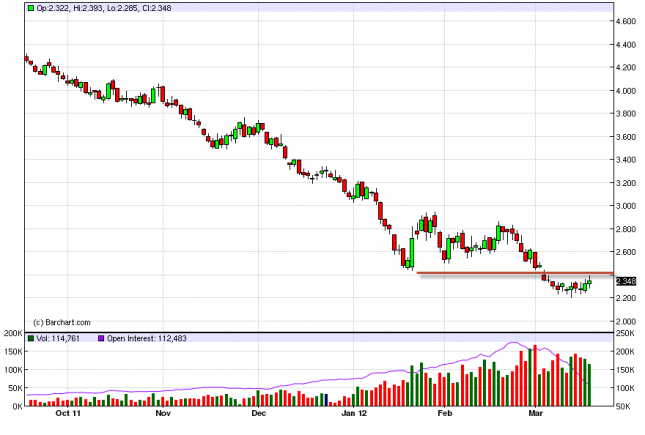Click the 'Oct 11' date axis label
Image resolution: width=645 pixels, height=435 pixels.
[x=68, y=413]
